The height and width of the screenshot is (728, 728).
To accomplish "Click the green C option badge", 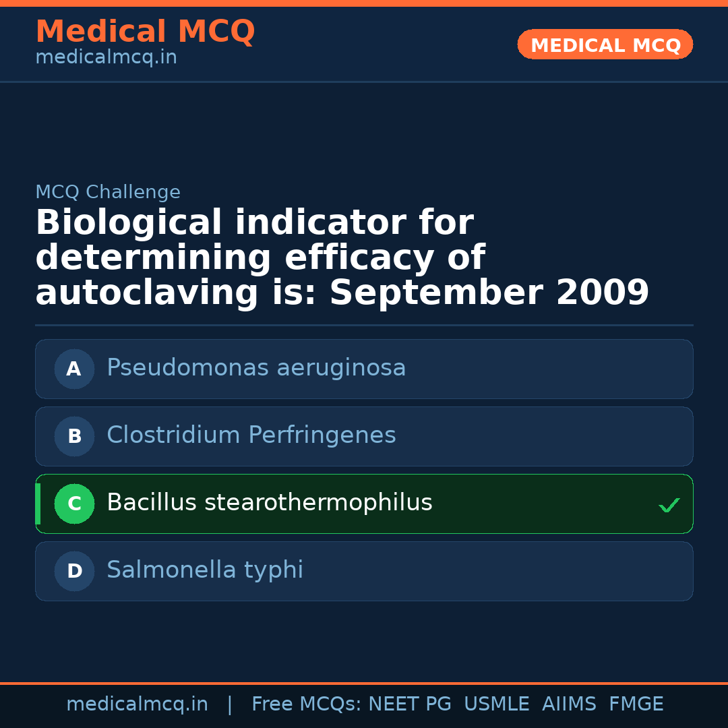I will 74,504.
